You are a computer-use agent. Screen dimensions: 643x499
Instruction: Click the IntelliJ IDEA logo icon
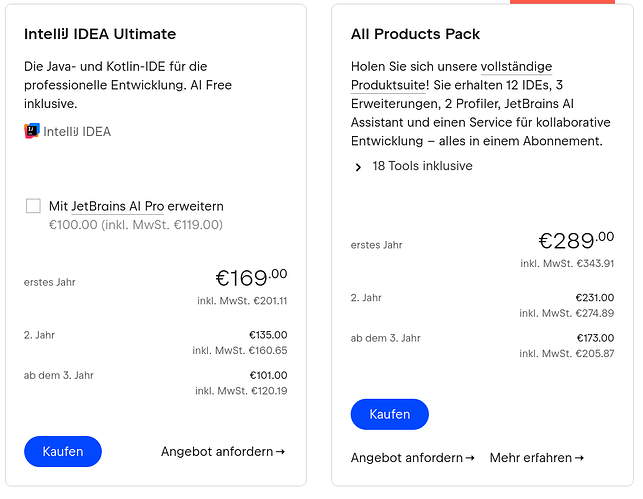click(32, 131)
